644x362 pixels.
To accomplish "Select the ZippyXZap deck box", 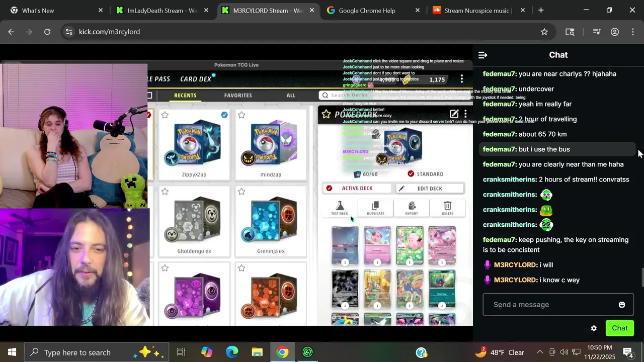I will pos(194,144).
